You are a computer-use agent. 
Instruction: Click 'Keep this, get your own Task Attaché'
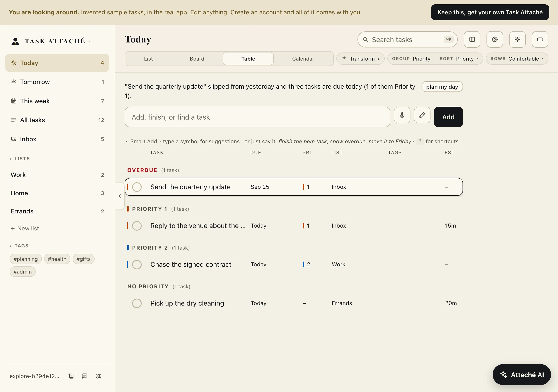490,12
